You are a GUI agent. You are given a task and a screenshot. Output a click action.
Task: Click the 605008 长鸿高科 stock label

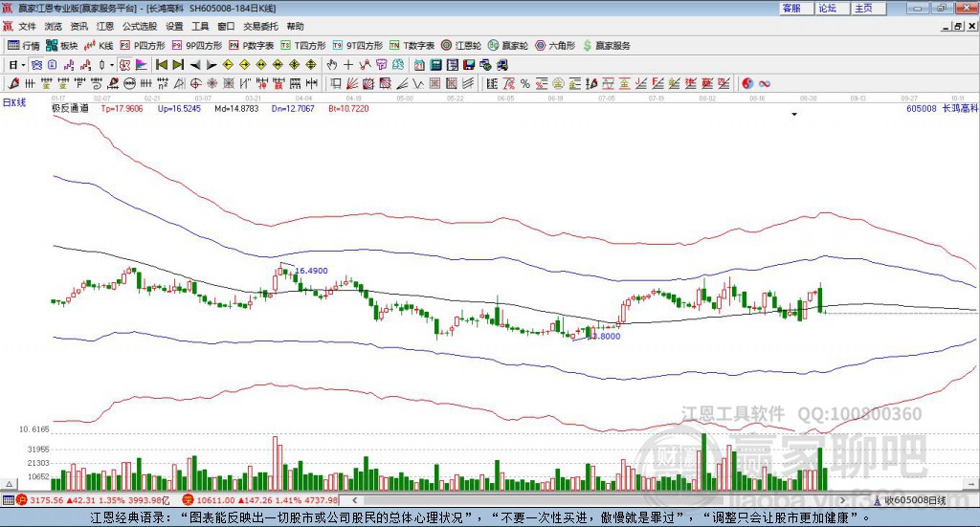pyautogui.click(x=942, y=109)
